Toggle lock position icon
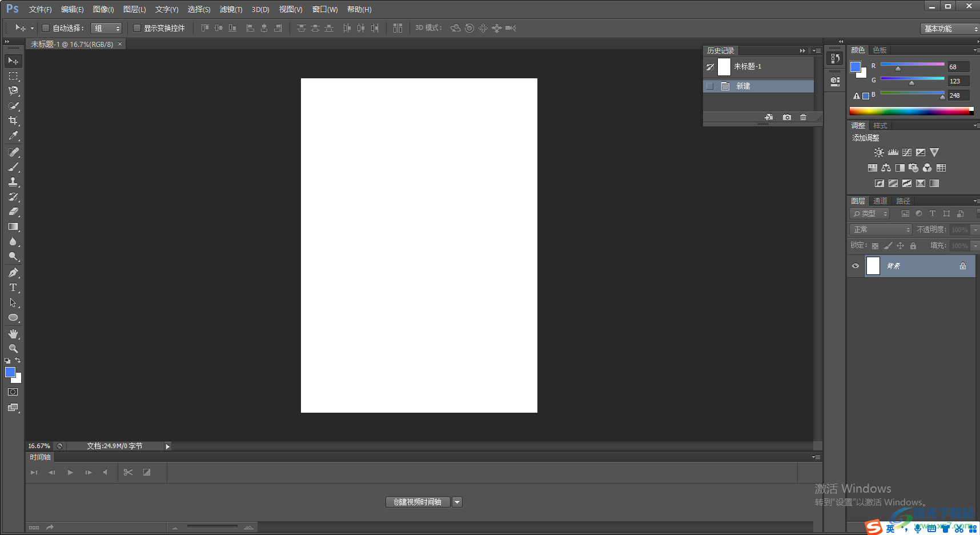 901,246
